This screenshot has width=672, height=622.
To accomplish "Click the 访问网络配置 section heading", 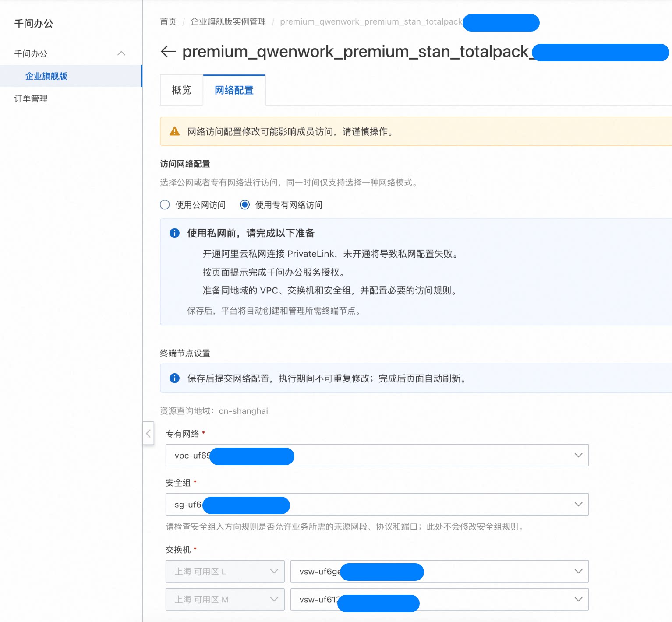I will pyautogui.click(x=185, y=164).
